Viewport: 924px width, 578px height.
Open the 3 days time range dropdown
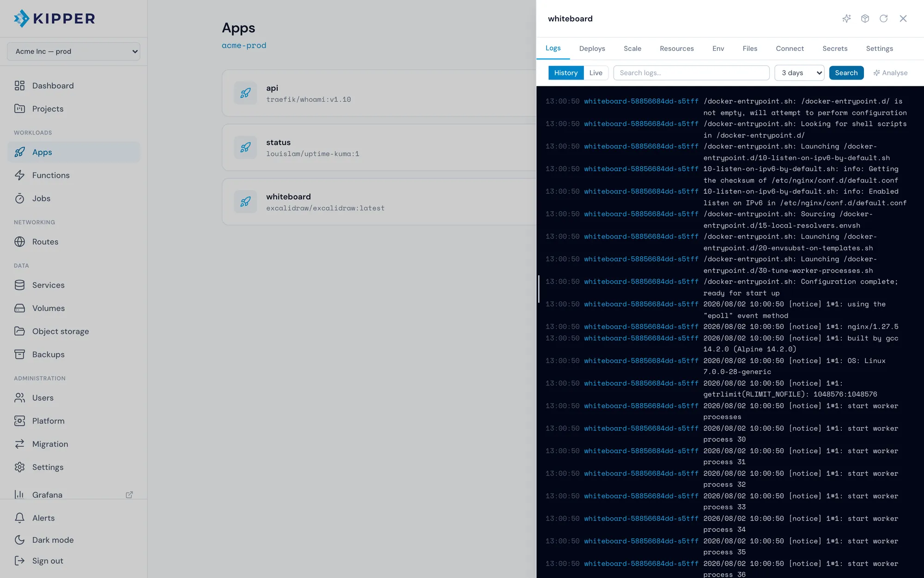799,73
